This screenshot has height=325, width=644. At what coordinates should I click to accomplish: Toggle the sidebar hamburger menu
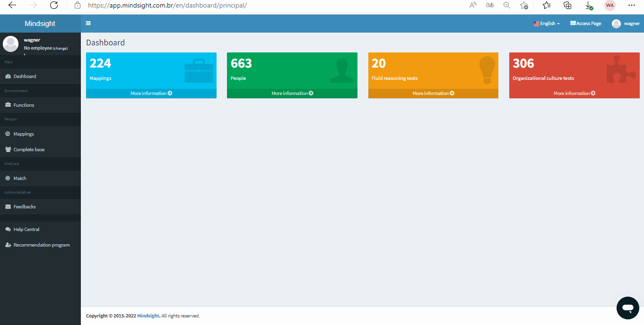tap(88, 23)
